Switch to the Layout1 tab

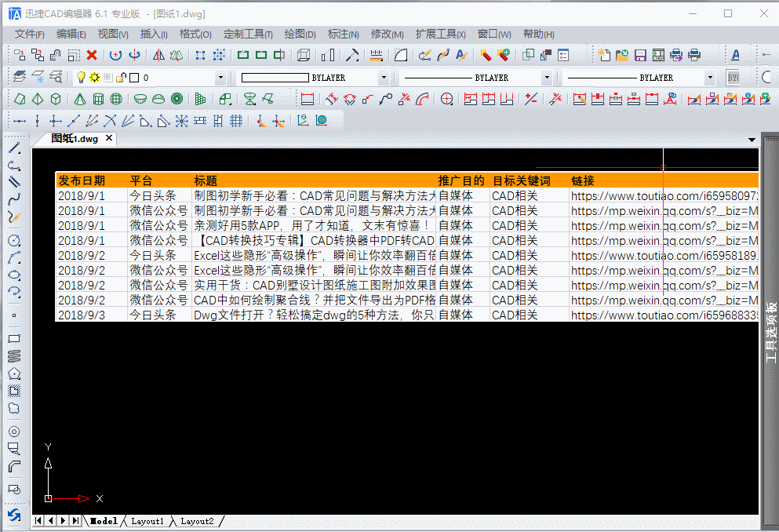[x=147, y=520]
